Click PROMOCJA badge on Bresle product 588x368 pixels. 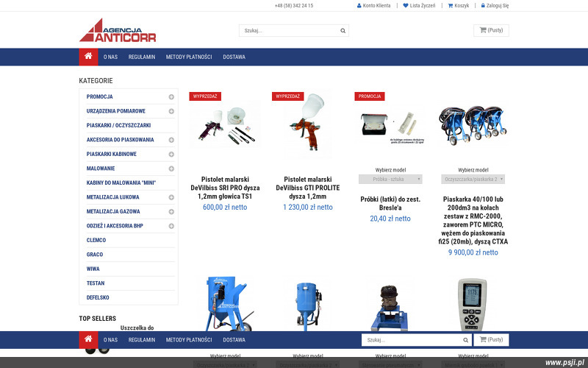point(370,96)
